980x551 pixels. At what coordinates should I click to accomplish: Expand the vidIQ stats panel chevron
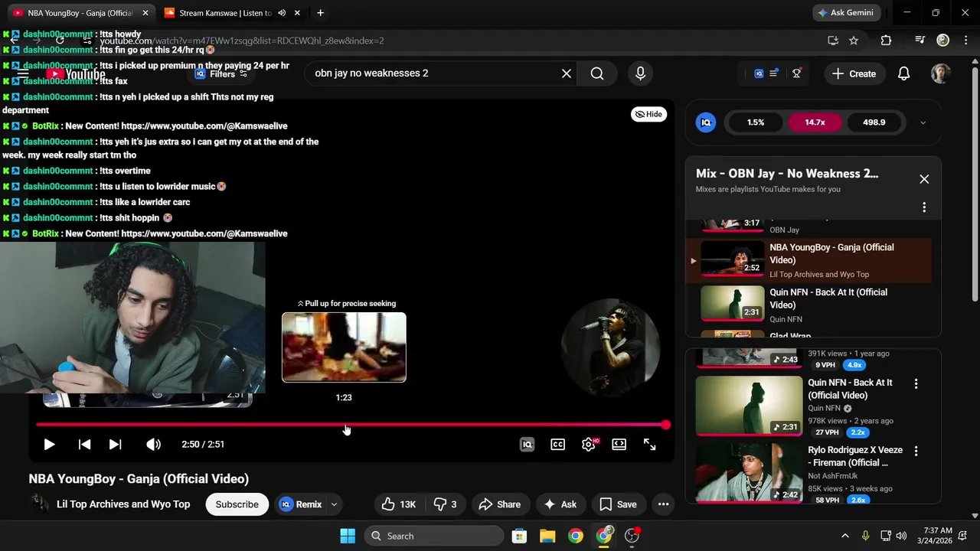click(x=923, y=122)
